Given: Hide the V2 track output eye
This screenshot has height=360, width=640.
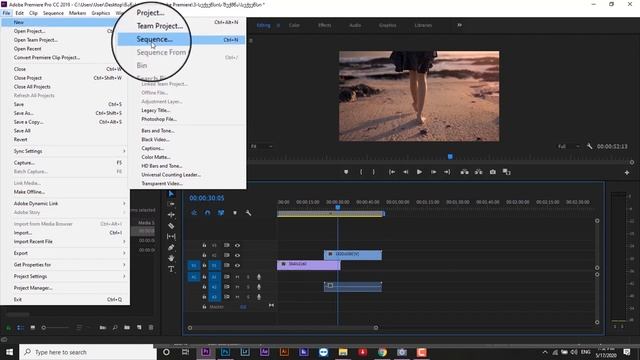Looking at the screenshot, I should pyautogui.click(x=237, y=255).
